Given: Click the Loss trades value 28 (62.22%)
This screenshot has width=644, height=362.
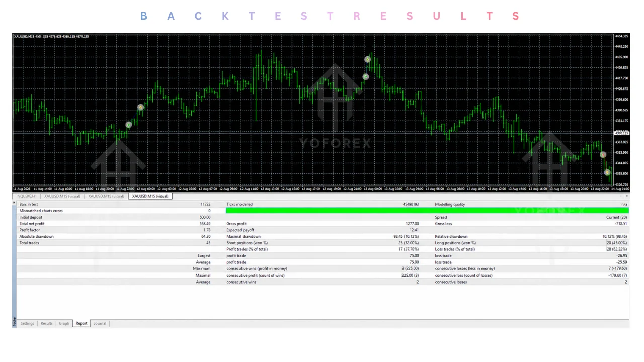Looking at the screenshot, I should (617, 249).
